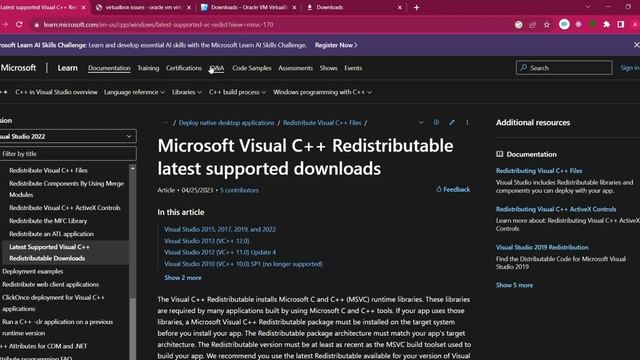Switch to the virtualbox issues tab
Viewport: 640px width, 360px height.
pos(143,7)
